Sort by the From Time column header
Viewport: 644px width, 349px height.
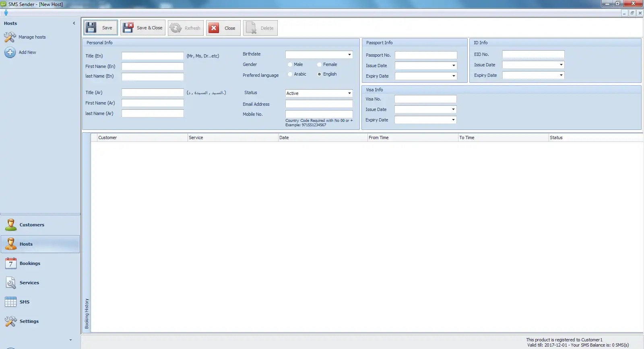[x=413, y=138]
